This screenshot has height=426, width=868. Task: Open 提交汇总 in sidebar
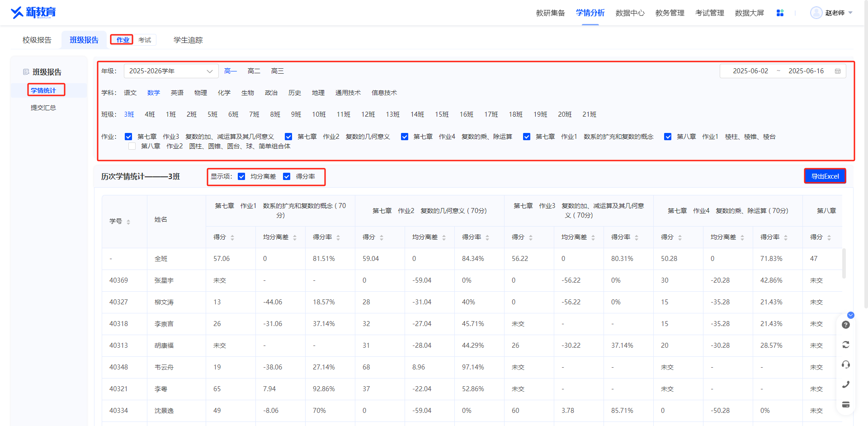pyautogui.click(x=43, y=108)
